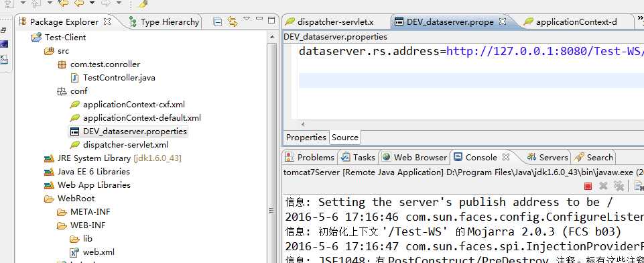The image size is (644, 263).
Task: Click the Package Explorer scrollbar up arrow
Action: (x=272, y=38)
